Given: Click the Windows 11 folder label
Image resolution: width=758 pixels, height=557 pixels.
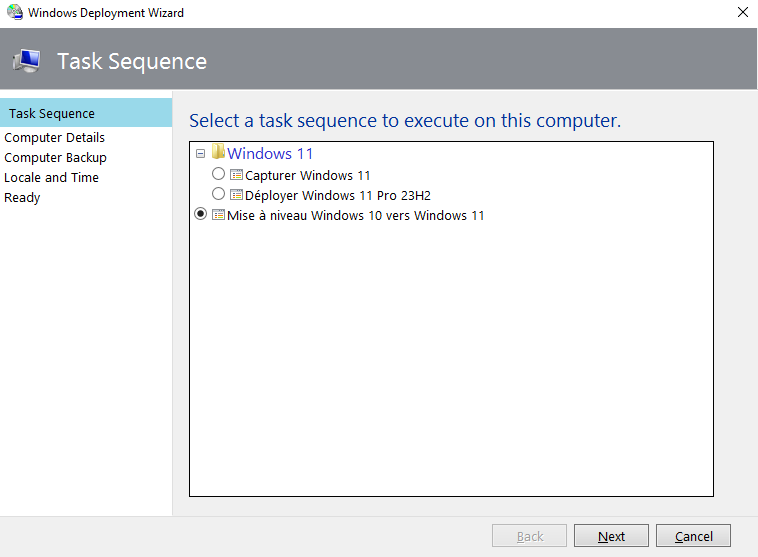Looking at the screenshot, I should 270,154.
